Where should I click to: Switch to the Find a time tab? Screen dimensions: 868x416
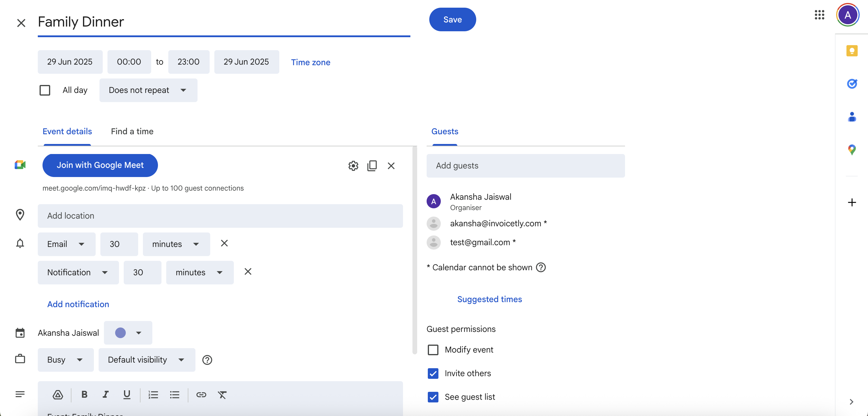pyautogui.click(x=132, y=131)
